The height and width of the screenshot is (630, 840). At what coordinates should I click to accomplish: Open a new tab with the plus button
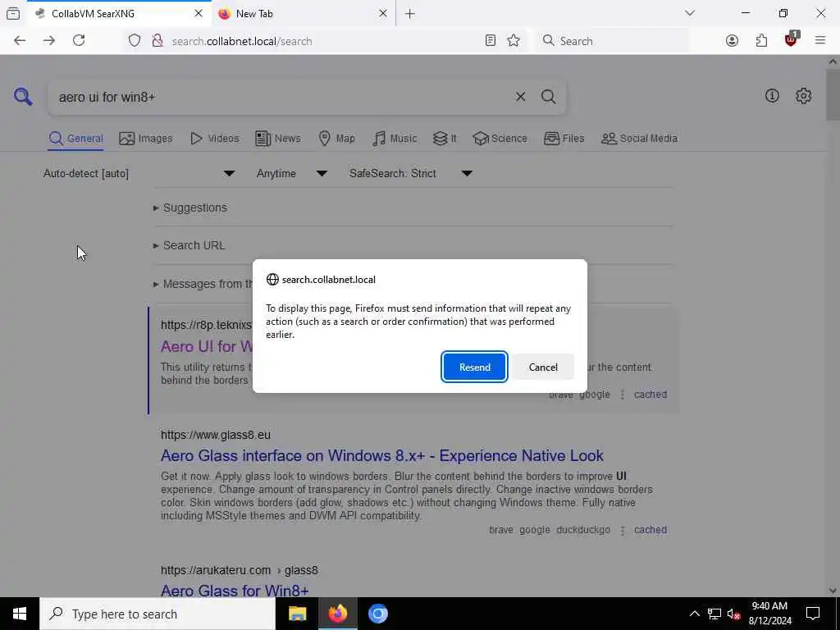(410, 14)
